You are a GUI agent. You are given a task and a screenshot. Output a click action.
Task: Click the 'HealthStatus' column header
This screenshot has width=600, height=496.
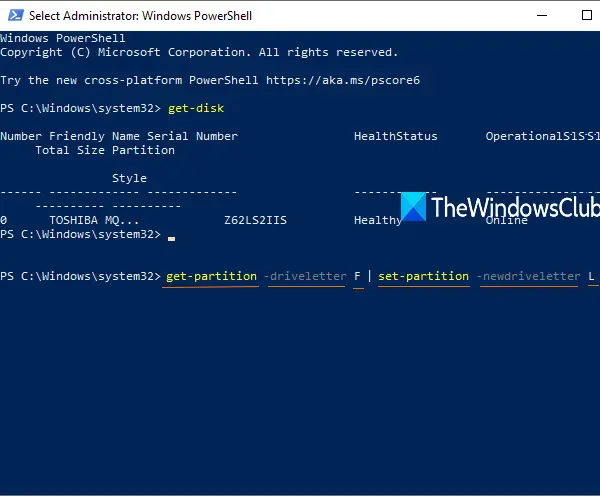pyautogui.click(x=396, y=136)
